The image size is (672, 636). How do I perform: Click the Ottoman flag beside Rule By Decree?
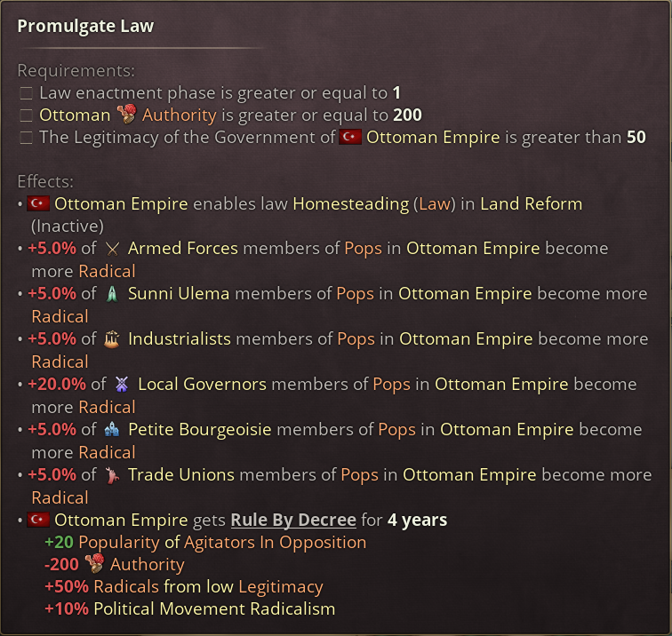[x=38, y=520]
